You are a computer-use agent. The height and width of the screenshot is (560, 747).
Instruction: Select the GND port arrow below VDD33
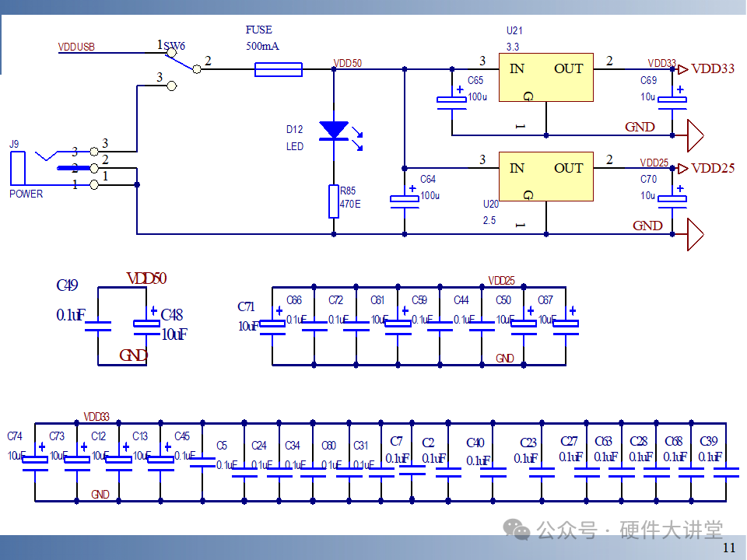695,135
